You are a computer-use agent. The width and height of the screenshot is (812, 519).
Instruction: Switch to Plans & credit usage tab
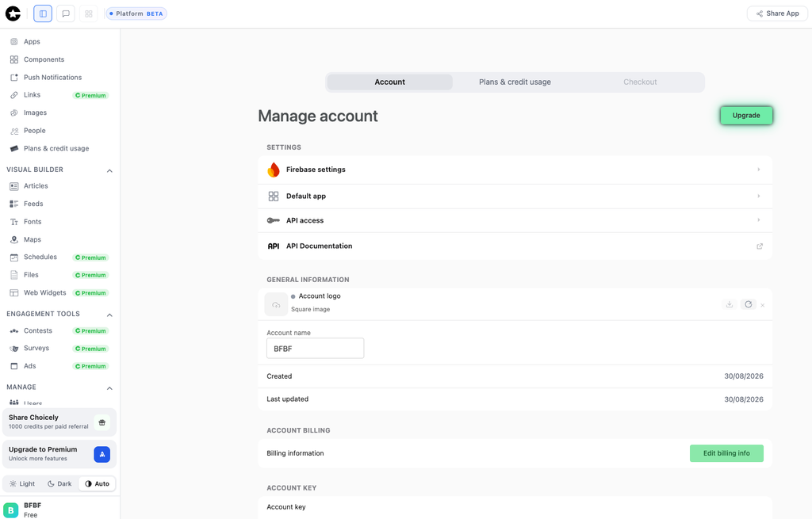point(515,82)
